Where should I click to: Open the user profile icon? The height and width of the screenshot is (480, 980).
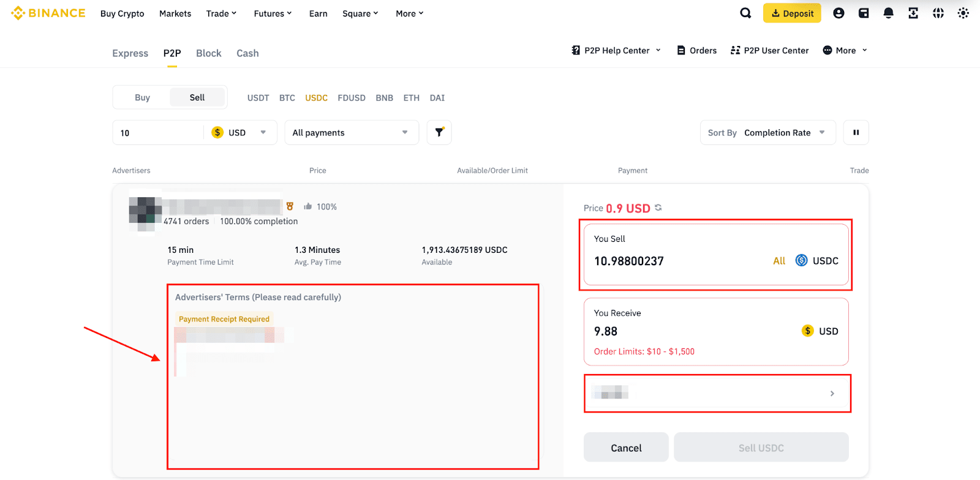point(839,13)
